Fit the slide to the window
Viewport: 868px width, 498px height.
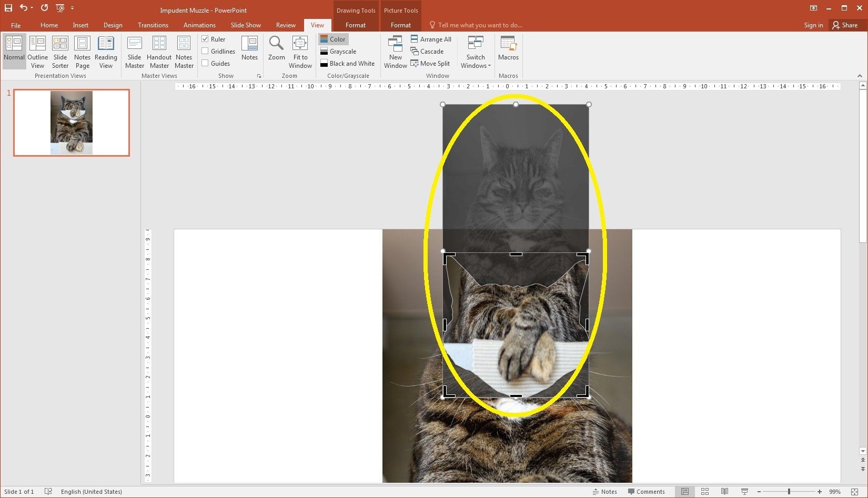click(x=300, y=51)
